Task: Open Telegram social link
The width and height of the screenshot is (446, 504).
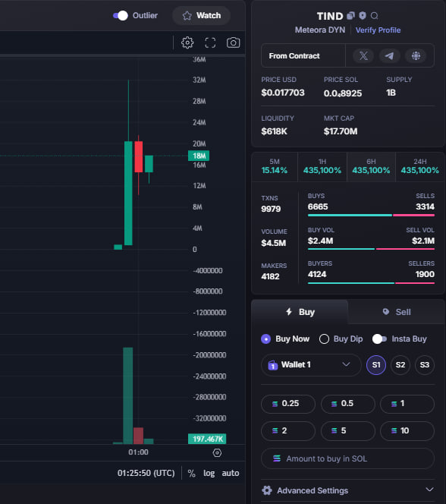Action: [x=389, y=56]
